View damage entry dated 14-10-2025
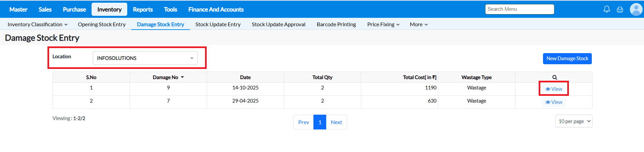 coord(554,89)
